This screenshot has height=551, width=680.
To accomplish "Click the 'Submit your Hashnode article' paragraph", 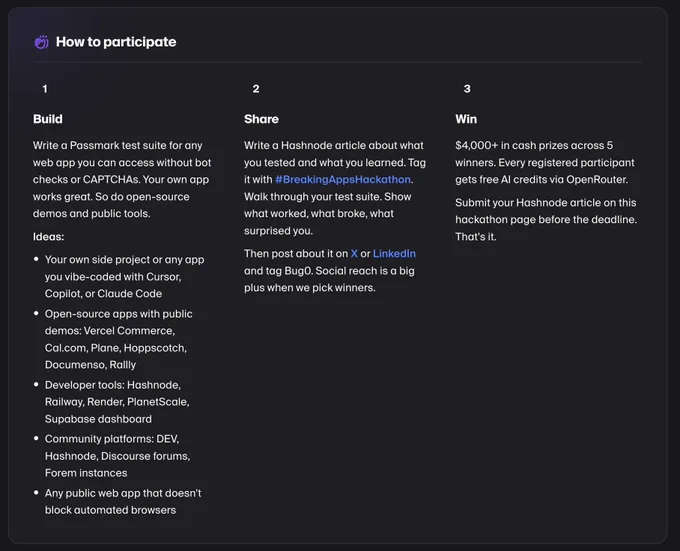I will pos(546,220).
